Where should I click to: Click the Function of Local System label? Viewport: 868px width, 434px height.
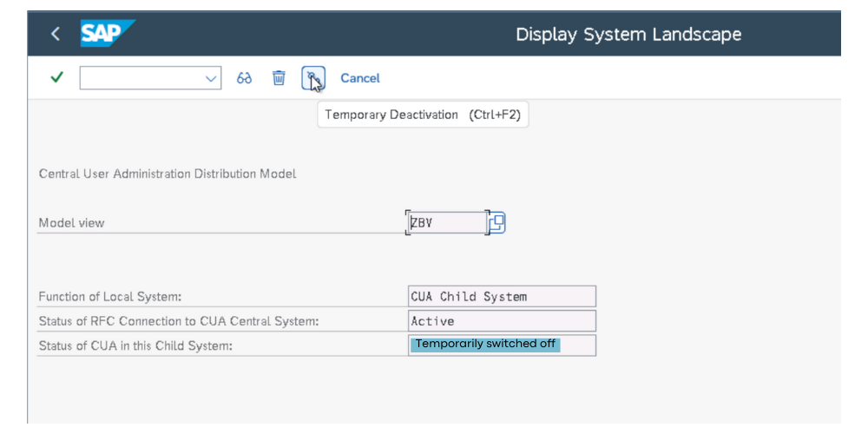[110, 297]
